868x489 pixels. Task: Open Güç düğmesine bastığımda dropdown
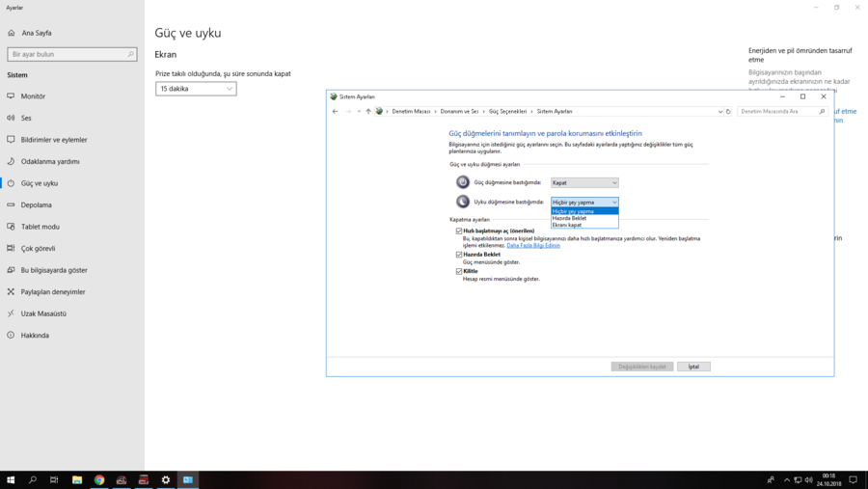(x=584, y=182)
